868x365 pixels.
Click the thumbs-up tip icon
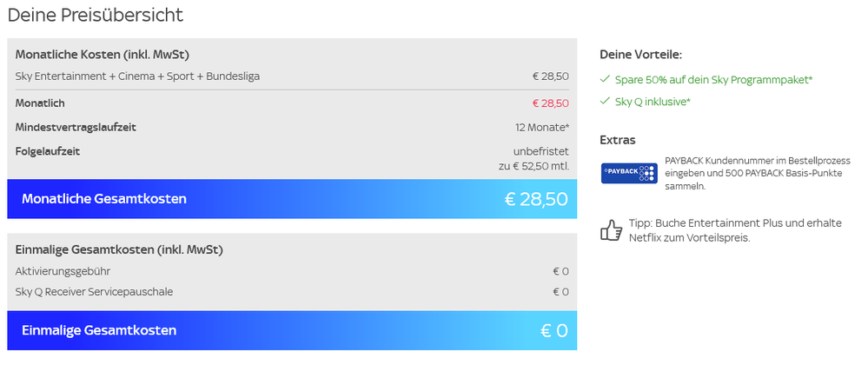[612, 230]
